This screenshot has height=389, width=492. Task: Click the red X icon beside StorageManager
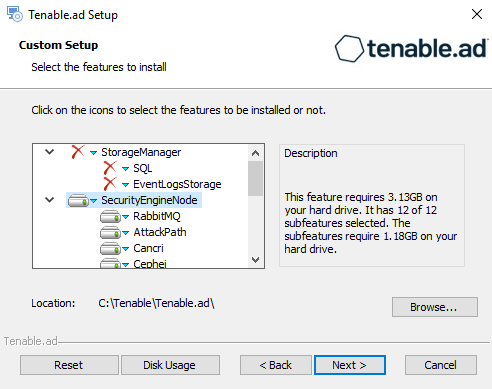click(78, 152)
